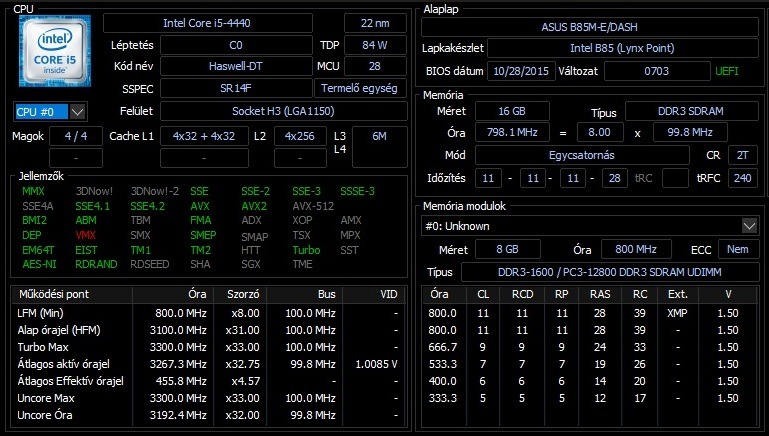769x436 pixels.
Task: Expand the #0: Unknown memory module dropdown
Action: tap(749, 226)
